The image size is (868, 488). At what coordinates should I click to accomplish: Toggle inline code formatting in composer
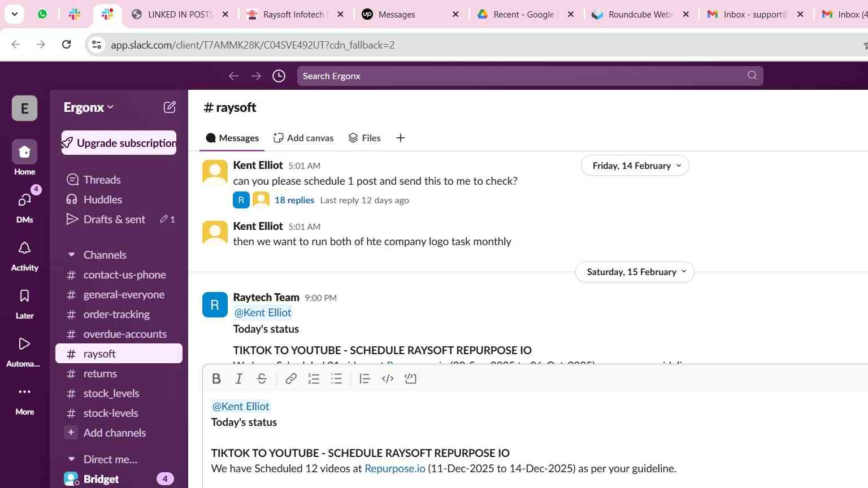[388, 379]
